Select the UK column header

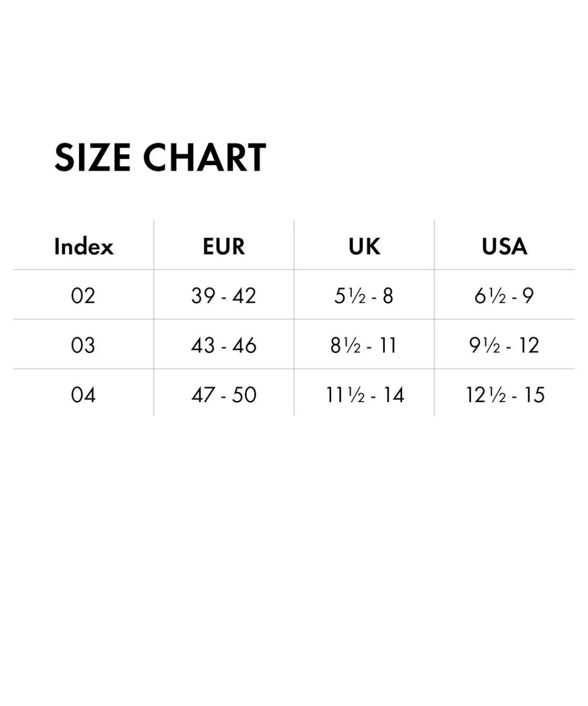pyautogui.click(x=364, y=246)
